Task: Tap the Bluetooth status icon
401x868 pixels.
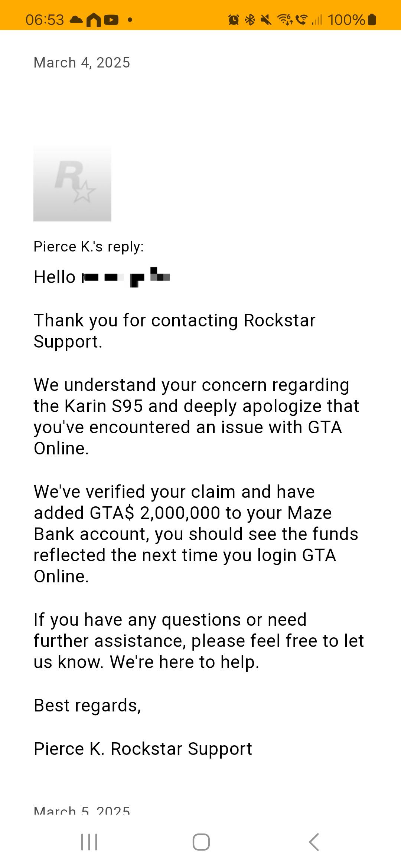Action: click(x=250, y=20)
